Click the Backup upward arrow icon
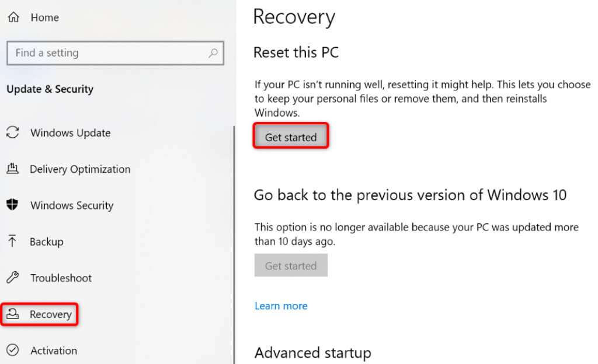Screen dimensions: 598x364 click(12, 242)
